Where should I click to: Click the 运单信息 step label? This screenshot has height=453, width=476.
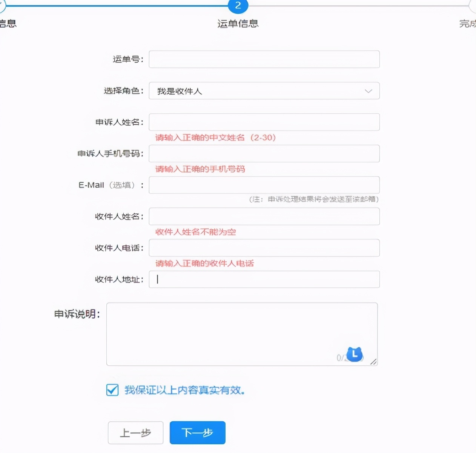(238, 23)
